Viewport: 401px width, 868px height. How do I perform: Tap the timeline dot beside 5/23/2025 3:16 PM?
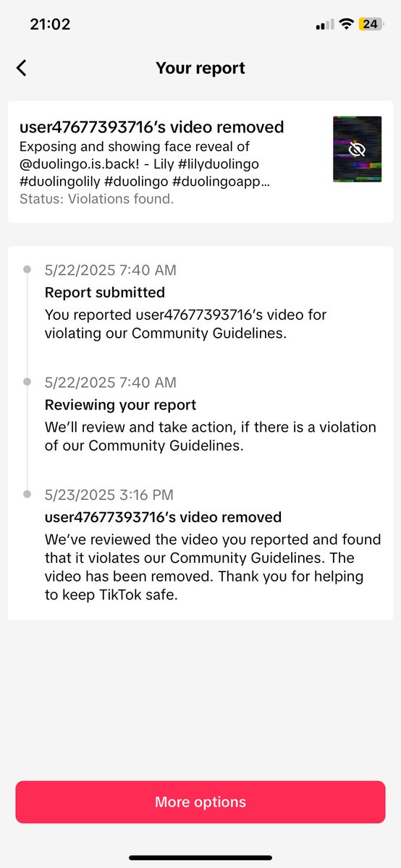(x=28, y=495)
